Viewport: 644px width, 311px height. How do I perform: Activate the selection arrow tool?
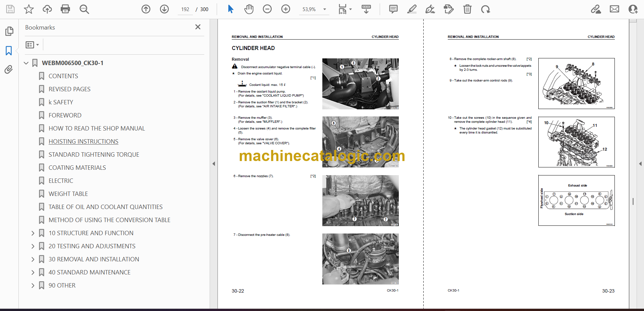(x=230, y=9)
